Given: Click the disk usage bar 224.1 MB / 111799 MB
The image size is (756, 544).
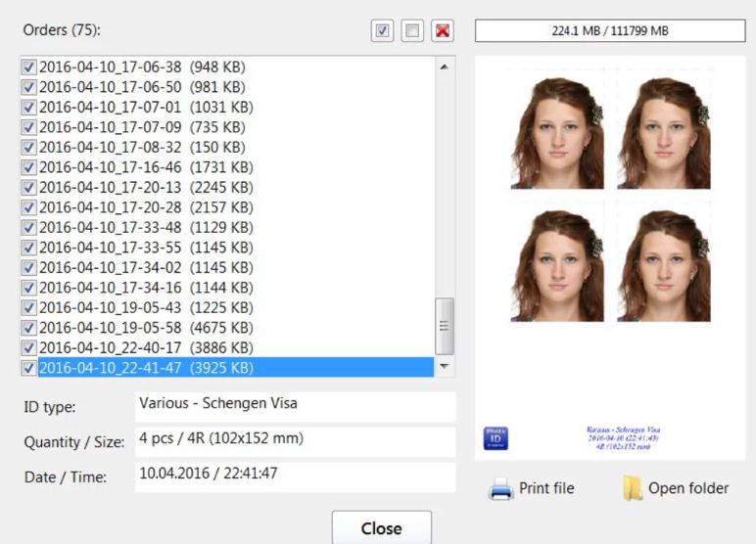Looking at the screenshot, I should click(x=610, y=31).
